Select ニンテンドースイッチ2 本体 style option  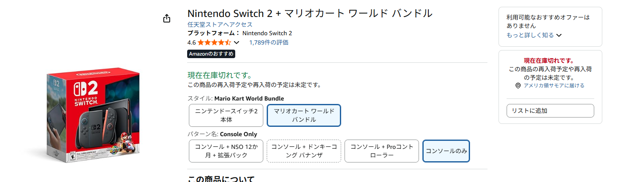click(x=226, y=115)
